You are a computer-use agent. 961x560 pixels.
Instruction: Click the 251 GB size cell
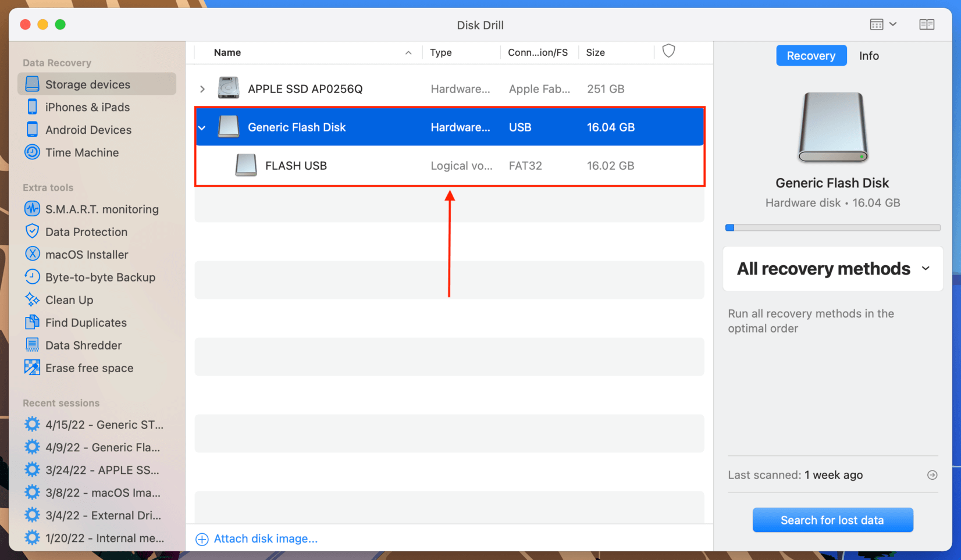[x=606, y=89]
